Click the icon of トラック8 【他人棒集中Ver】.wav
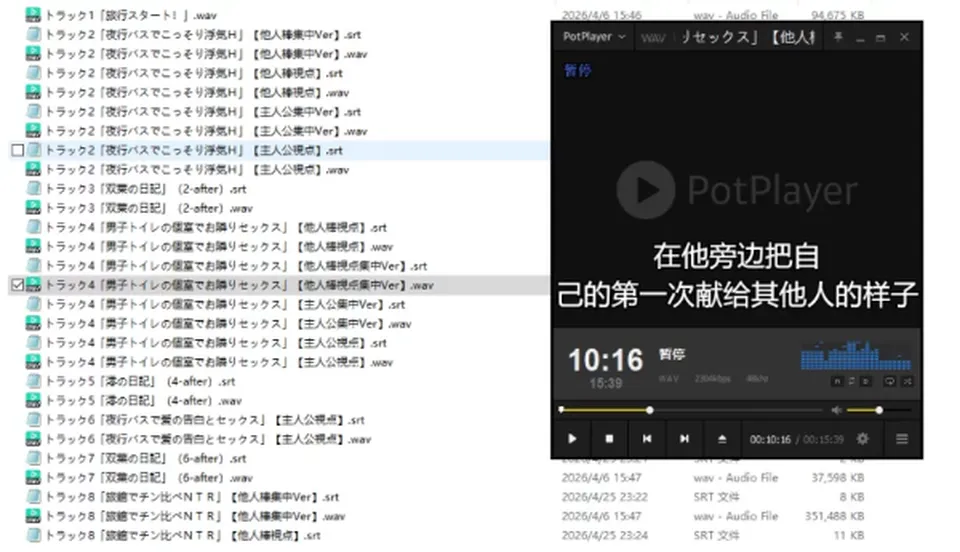 pyautogui.click(x=33, y=517)
